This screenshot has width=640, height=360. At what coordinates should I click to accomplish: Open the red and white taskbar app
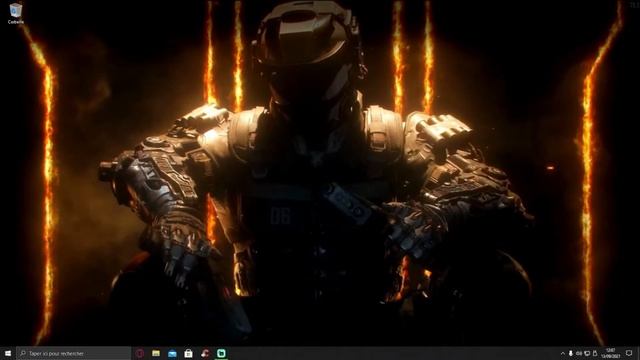tap(205, 353)
